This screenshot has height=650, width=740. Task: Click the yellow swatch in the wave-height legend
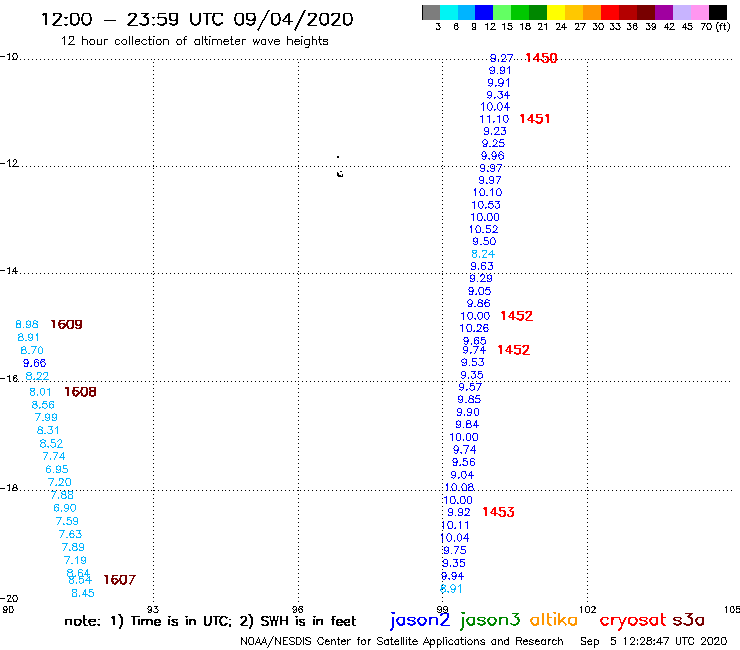pos(555,12)
